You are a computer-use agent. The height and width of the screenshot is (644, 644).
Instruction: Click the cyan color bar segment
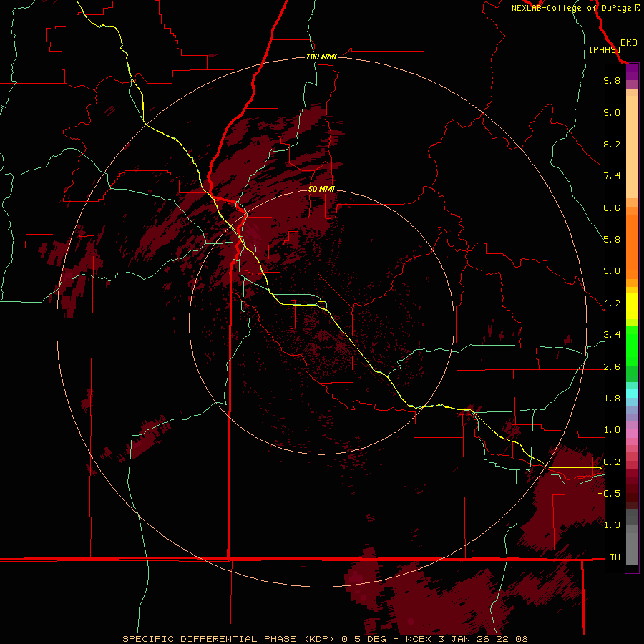click(x=632, y=394)
